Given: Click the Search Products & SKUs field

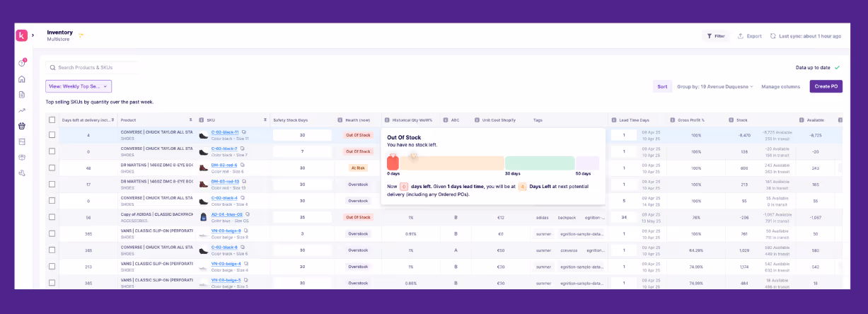Looking at the screenshot, I should [92, 67].
